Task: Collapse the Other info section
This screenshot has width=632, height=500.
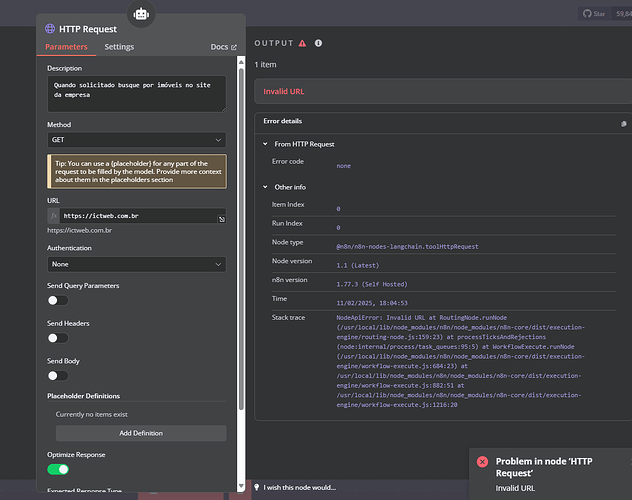Action: [x=265, y=187]
